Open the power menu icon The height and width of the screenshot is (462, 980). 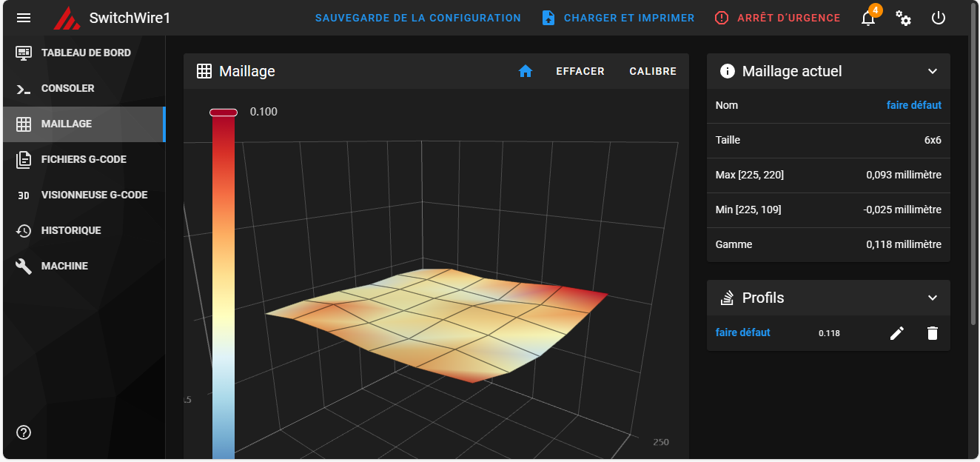(x=939, y=18)
